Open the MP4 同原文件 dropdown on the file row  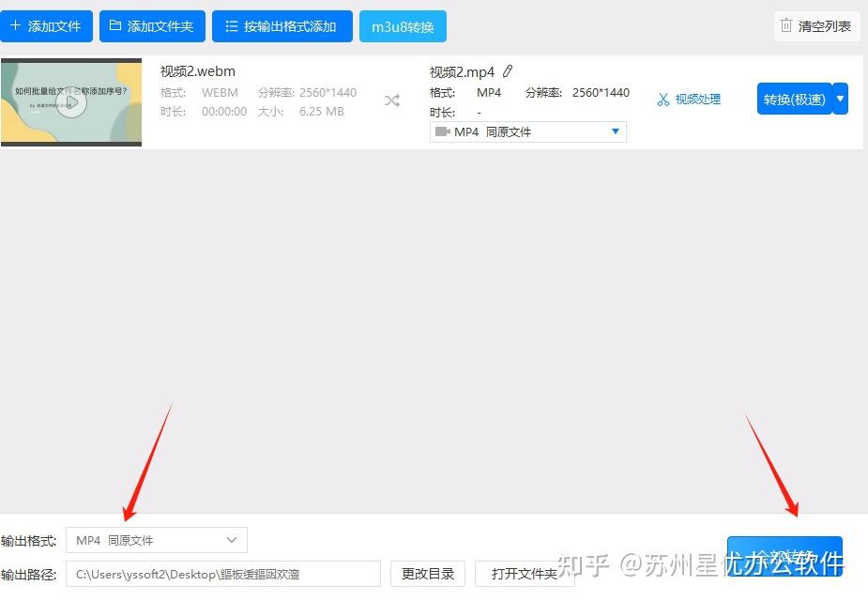[x=617, y=131]
